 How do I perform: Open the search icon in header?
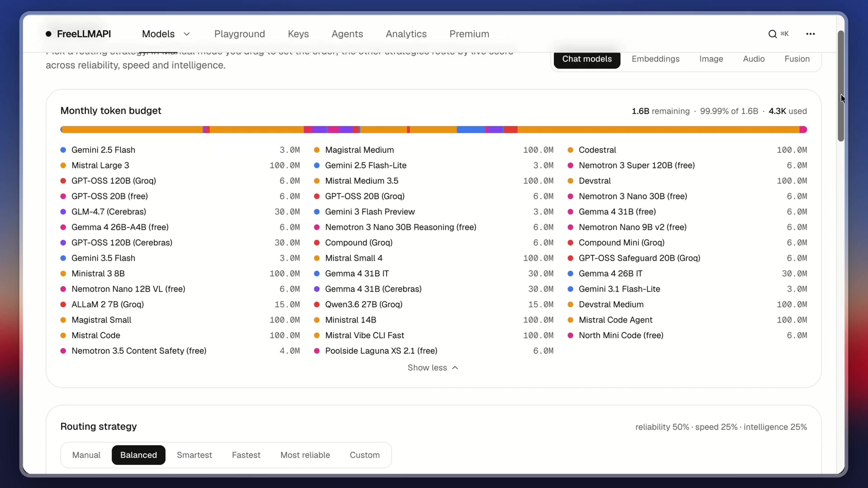(773, 34)
